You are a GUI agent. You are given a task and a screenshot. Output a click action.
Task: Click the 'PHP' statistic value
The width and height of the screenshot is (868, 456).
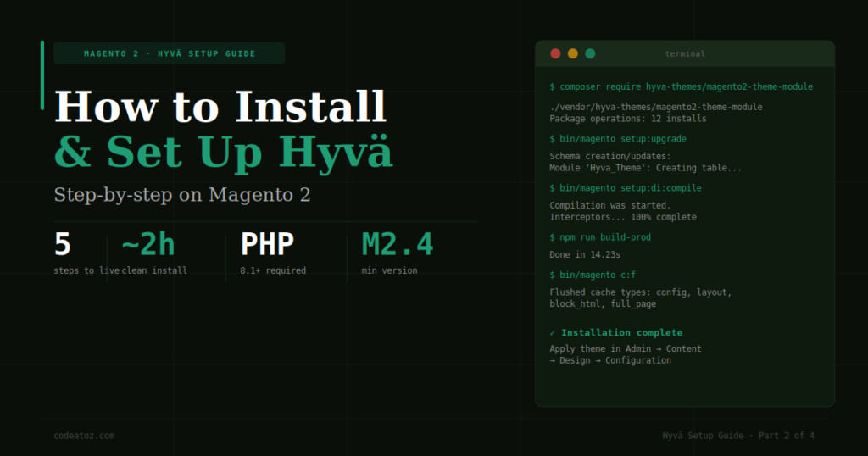coord(267,244)
